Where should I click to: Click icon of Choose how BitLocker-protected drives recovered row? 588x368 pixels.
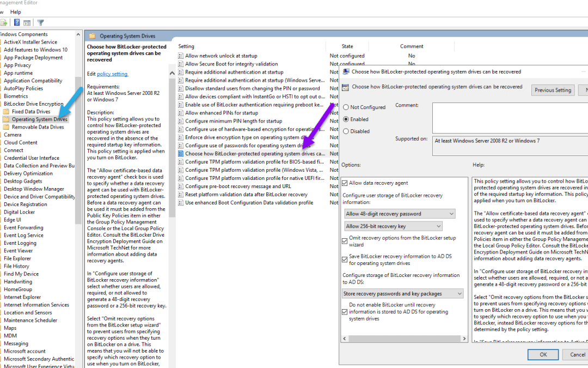pyautogui.click(x=181, y=154)
